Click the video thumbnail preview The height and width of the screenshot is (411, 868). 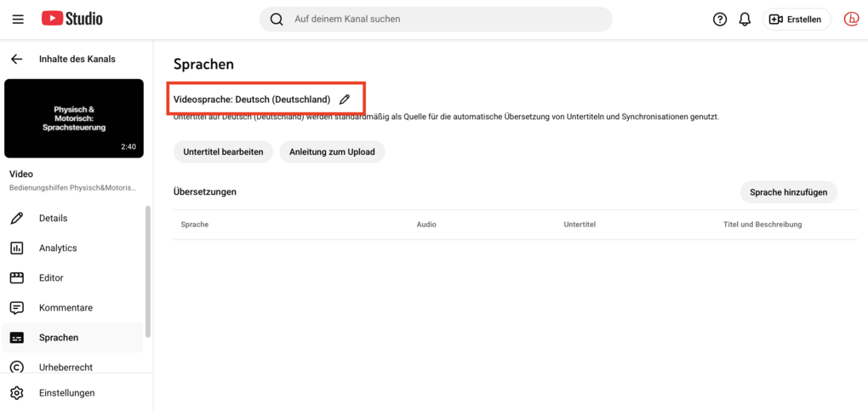click(74, 118)
